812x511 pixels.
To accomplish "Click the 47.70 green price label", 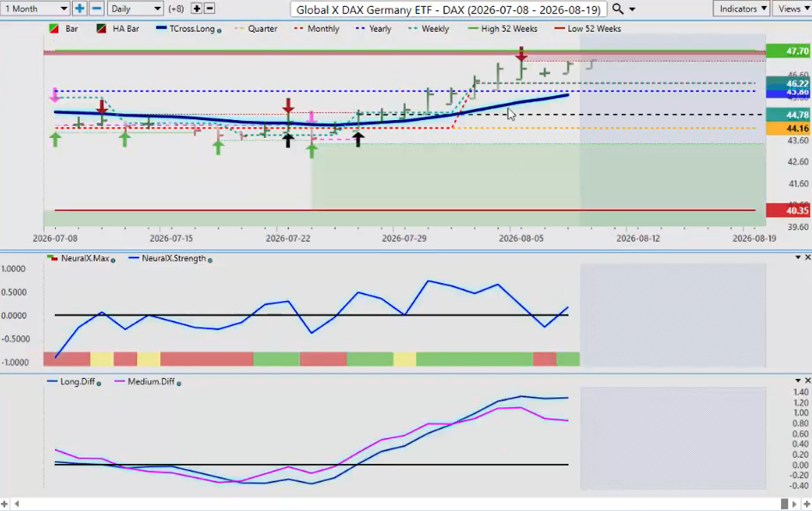I will (788, 51).
